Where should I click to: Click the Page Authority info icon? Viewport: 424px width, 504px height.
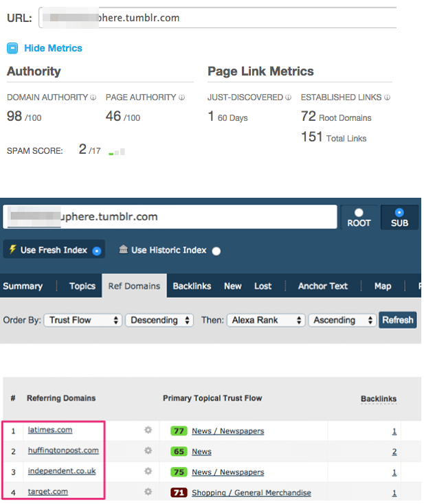pyautogui.click(x=181, y=98)
